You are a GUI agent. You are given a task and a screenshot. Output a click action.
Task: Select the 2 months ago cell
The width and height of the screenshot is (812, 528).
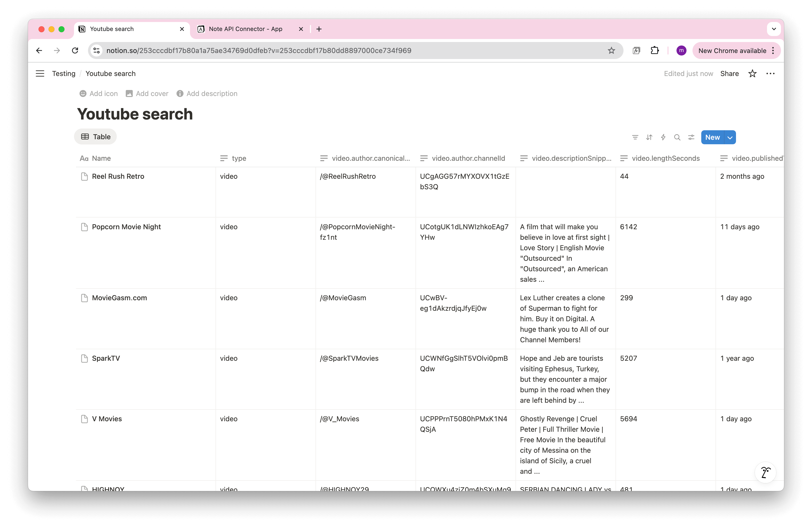click(x=750, y=192)
